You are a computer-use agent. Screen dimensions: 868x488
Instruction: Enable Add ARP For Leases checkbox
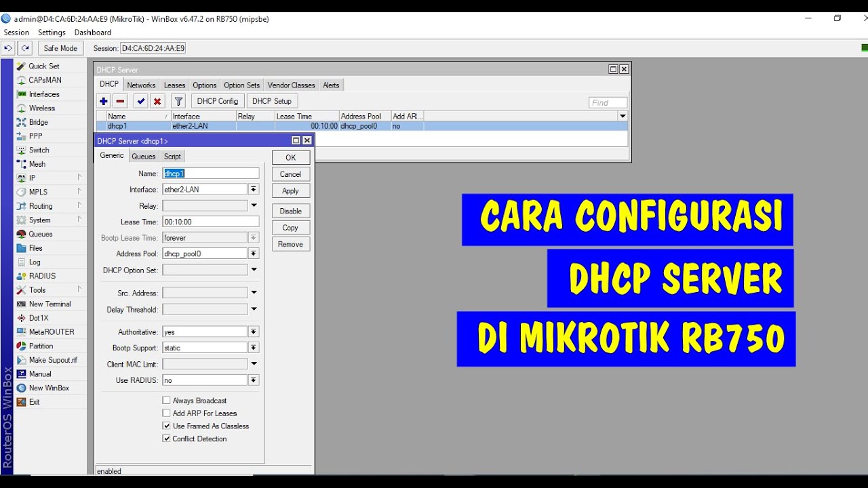[166, 413]
